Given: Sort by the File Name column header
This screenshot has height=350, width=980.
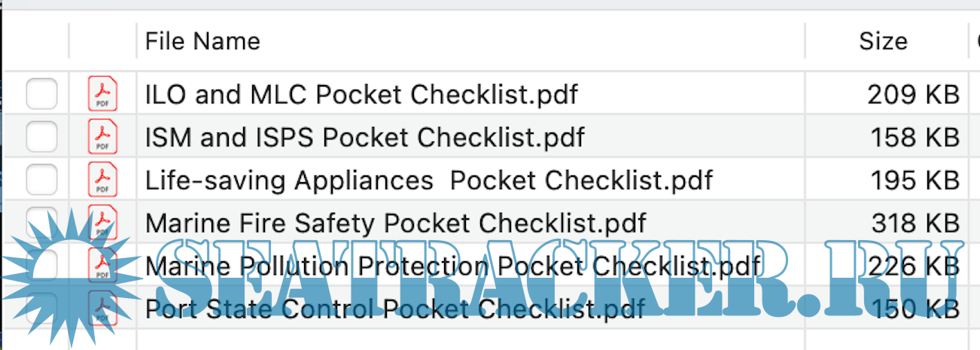Looking at the screenshot, I should coord(202,41).
